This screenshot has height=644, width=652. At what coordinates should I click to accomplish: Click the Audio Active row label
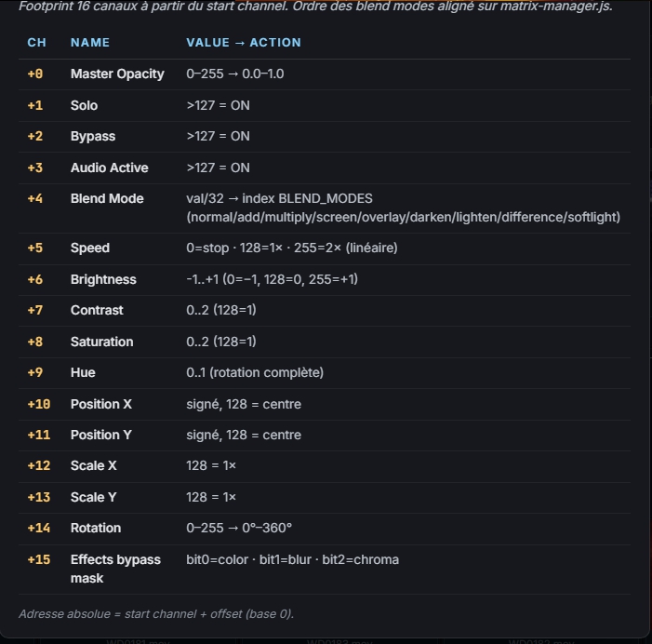(x=110, y=168)
